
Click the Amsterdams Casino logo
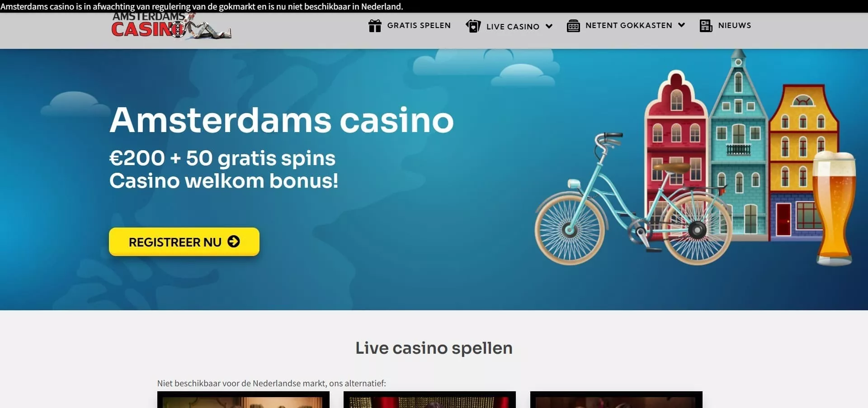[171, 26]
